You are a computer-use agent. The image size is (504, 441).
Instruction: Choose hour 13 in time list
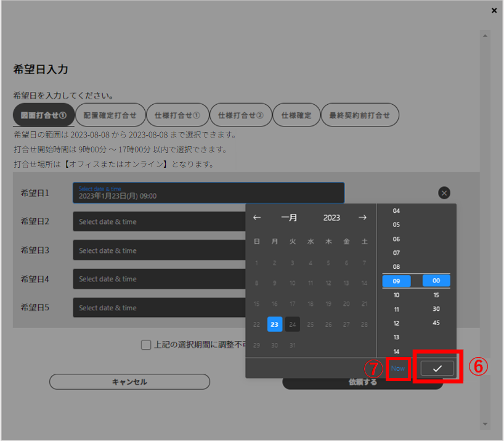point(396,337)
